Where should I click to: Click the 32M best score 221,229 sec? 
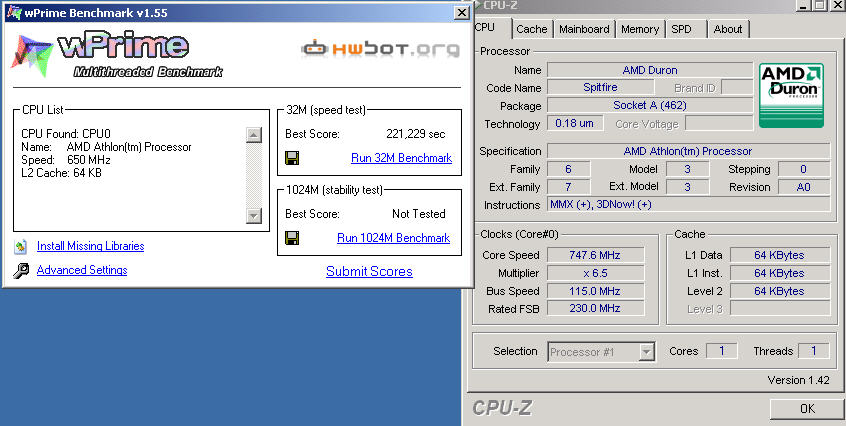coord(416,134)
